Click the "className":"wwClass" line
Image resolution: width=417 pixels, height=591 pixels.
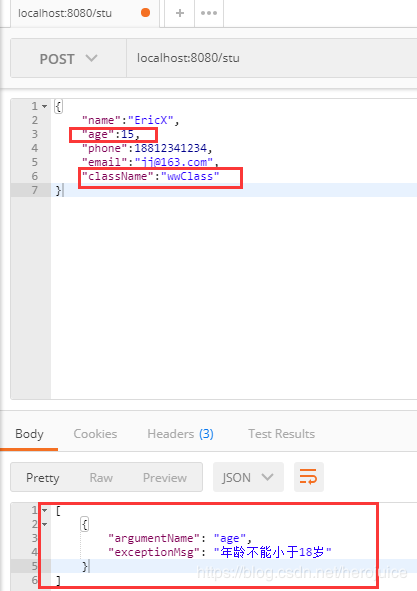tap(150, 176)
